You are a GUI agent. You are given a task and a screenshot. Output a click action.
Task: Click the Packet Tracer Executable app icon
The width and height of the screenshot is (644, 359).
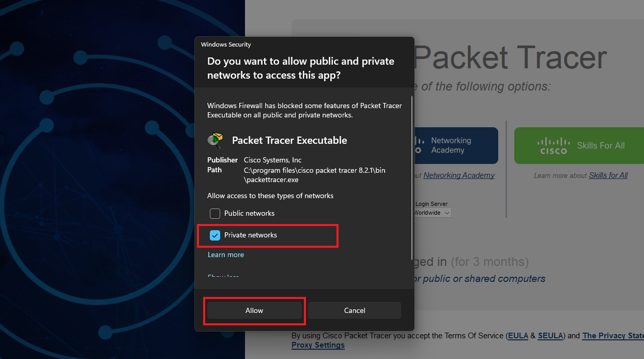[215, 140]
